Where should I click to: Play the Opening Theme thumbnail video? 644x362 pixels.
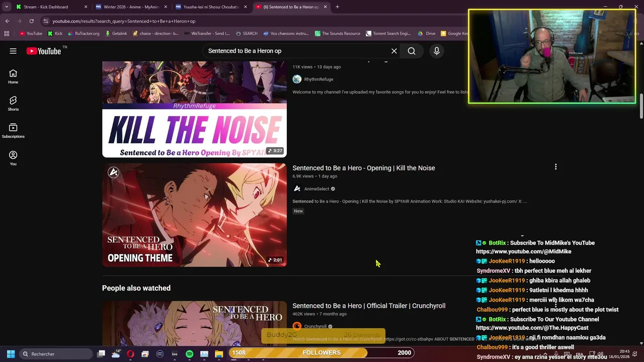(x=194, y=215)
